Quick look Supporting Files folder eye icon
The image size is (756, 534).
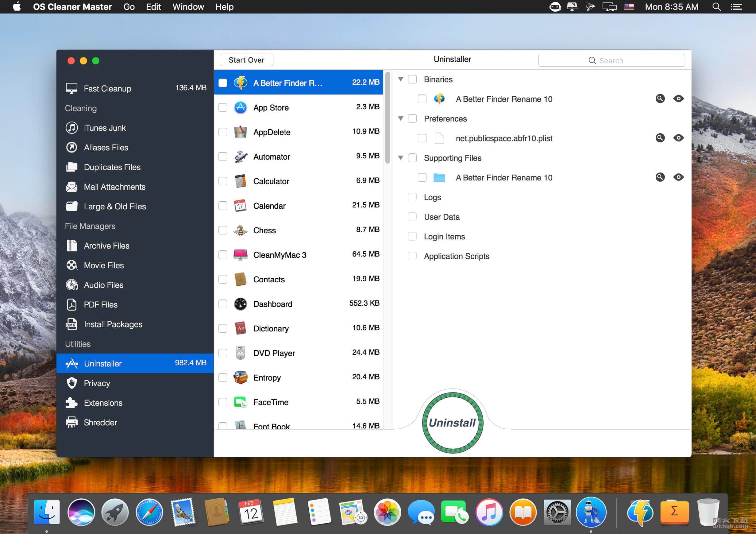pyautogui.click(x=679, y=177)
